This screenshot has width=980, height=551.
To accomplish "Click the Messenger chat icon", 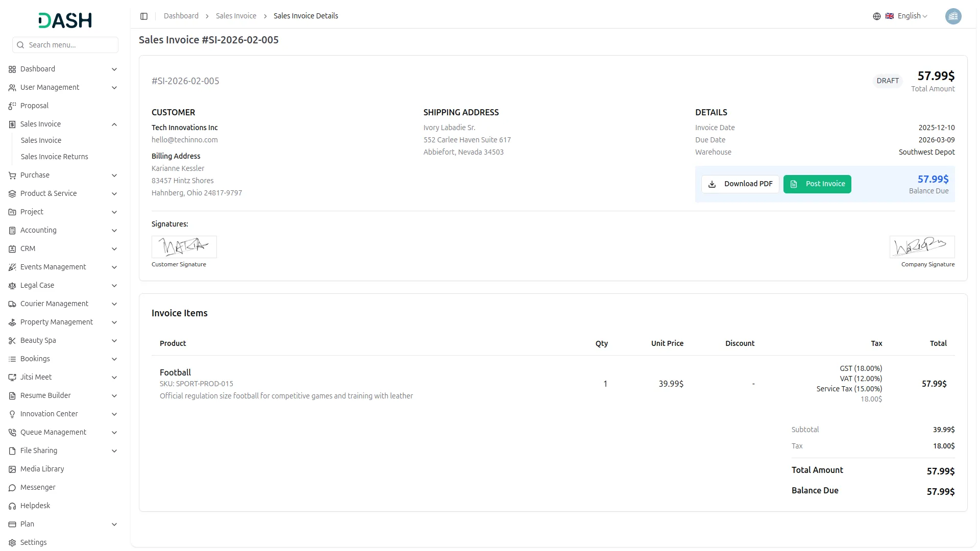I will 12,487.
